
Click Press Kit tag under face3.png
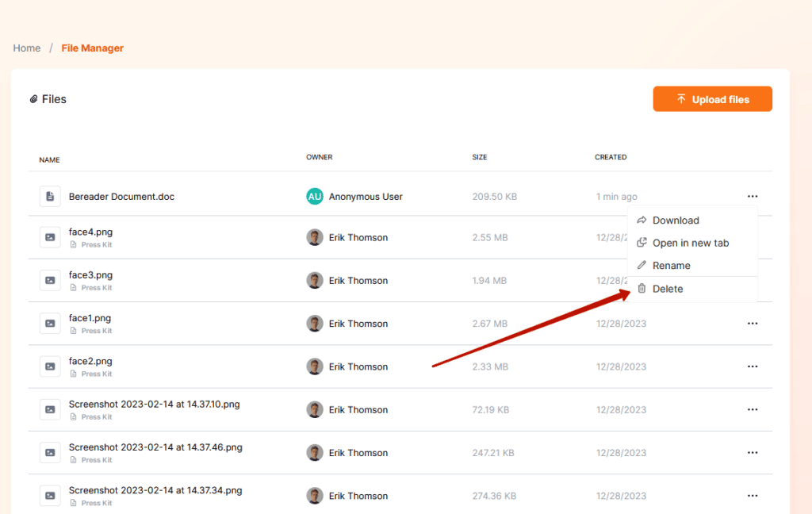(91, 288)
